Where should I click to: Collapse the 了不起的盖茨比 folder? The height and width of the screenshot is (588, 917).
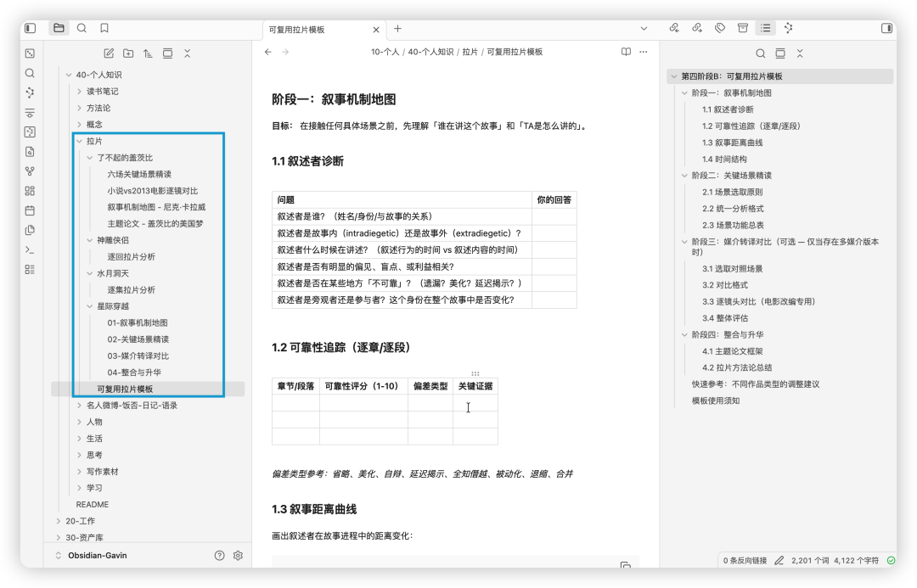pyautogui.click(x=90, y=157)
